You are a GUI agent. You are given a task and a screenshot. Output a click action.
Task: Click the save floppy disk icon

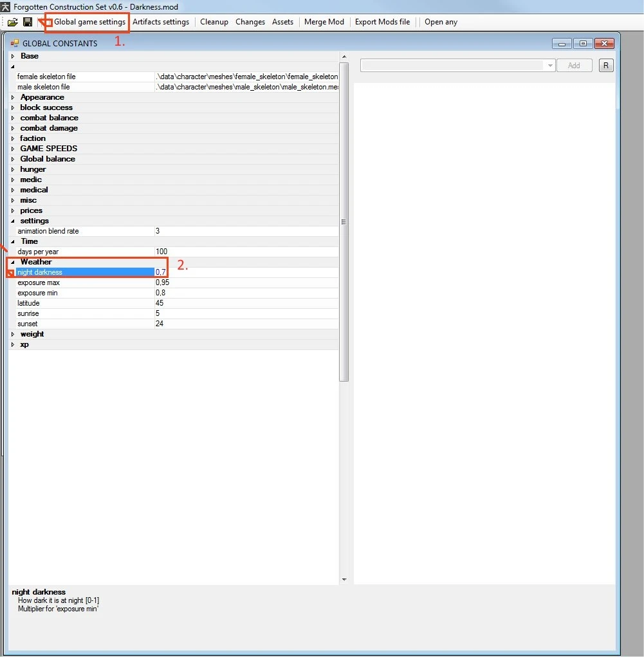[28, 22]
